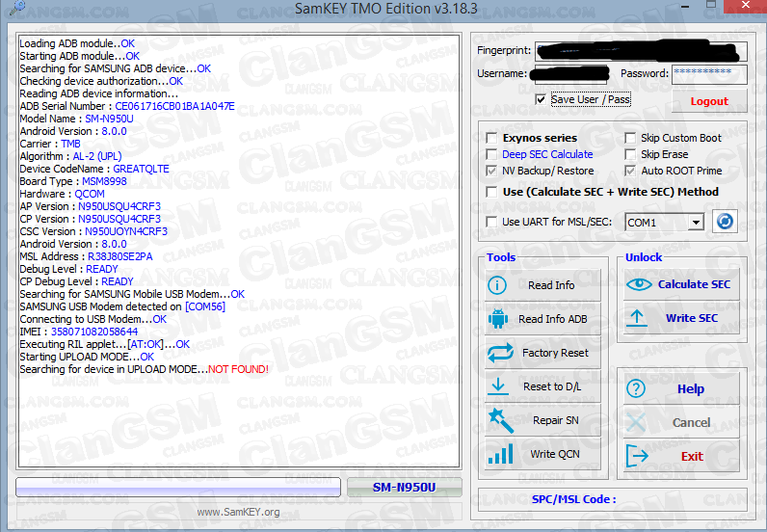Click the Read Info button label
The image size is (767, 532).
[x=551, y=285]
